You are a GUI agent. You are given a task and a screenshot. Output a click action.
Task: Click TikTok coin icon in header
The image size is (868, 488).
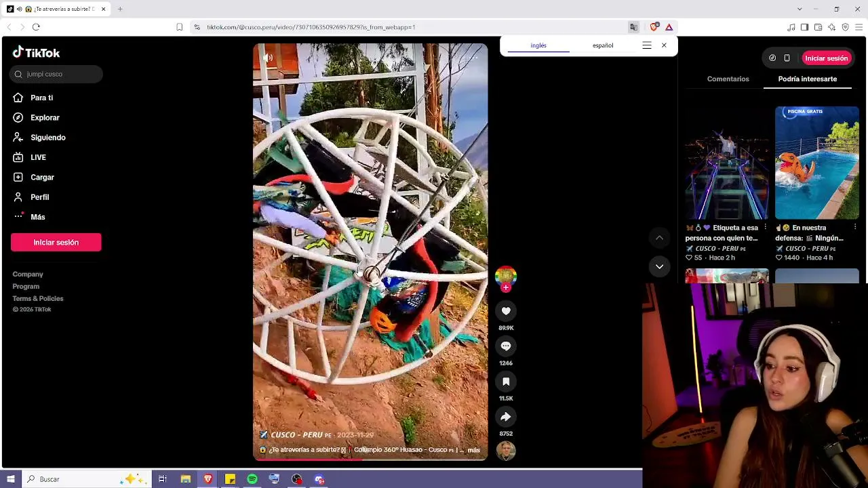tap(772, 58)
